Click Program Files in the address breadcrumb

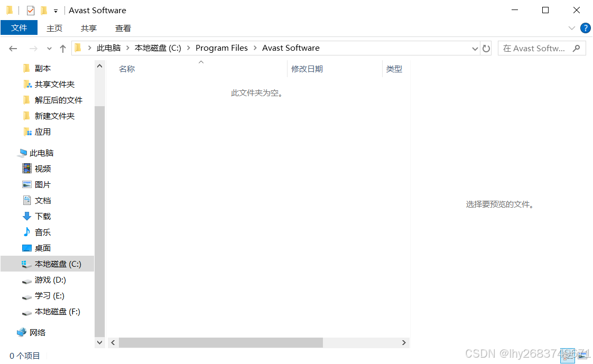click(x=221, y=48)
